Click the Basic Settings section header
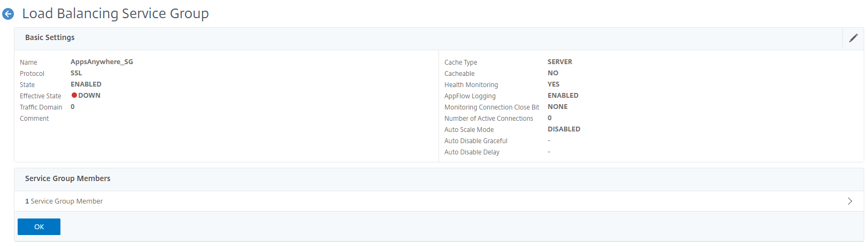 click(50, 38)
